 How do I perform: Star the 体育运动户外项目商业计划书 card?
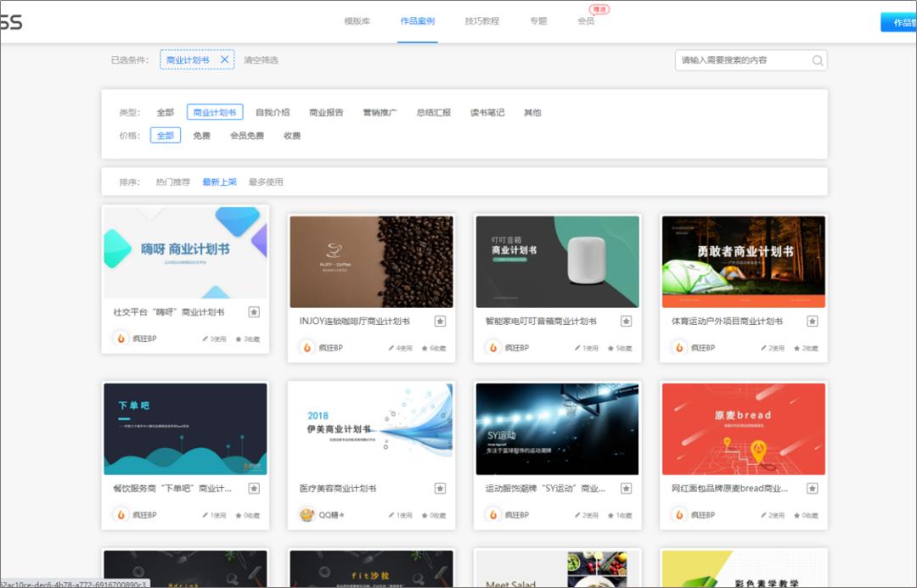[x=813, y=322]
